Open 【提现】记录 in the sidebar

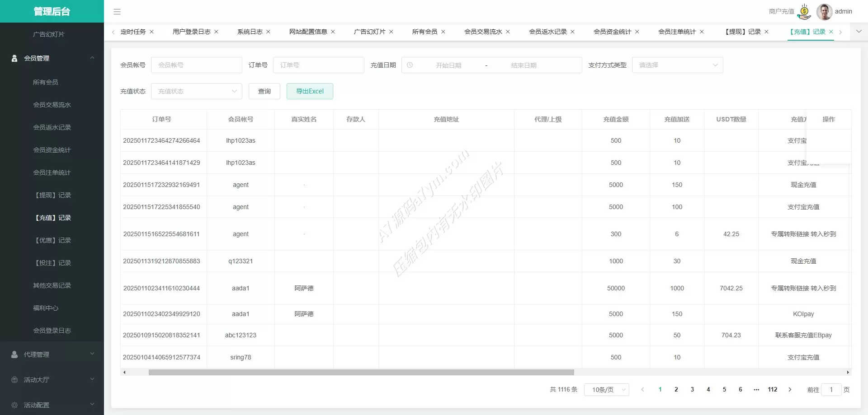(x=53, y=195)
